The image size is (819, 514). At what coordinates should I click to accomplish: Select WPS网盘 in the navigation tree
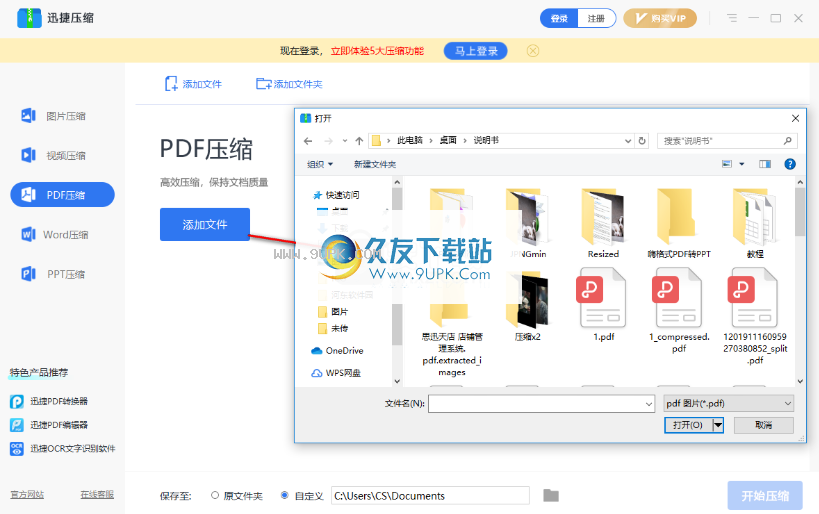coord(336,373)
